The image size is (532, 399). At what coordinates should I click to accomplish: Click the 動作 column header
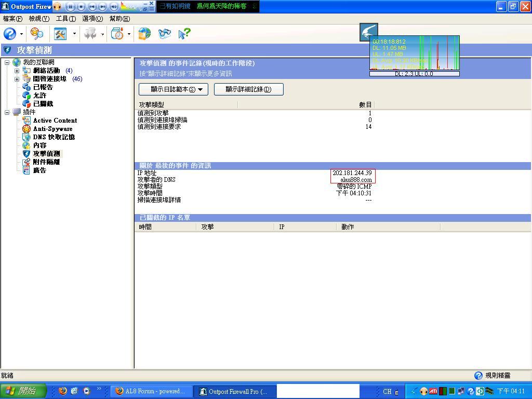[389, 227]
